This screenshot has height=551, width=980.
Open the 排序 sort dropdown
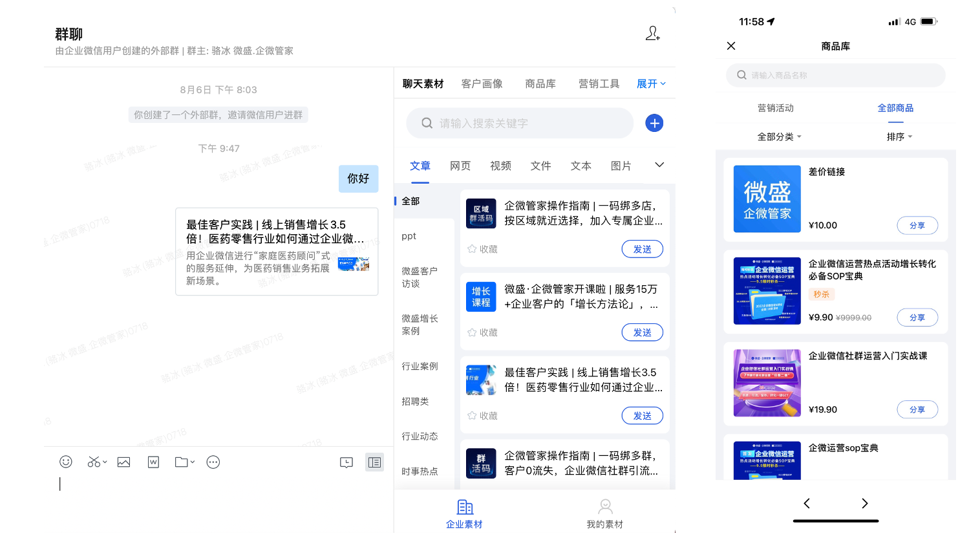(x=899, y=136)
